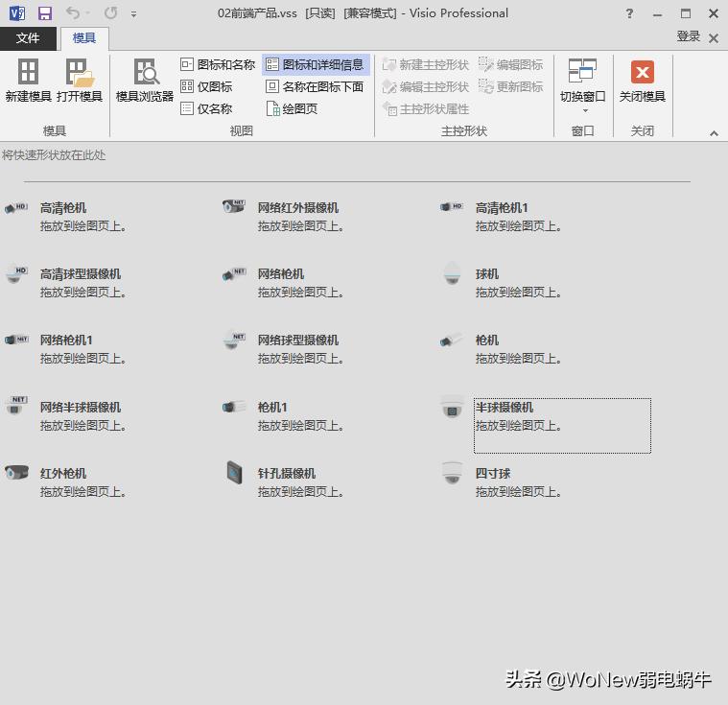Viewport: 728px width, 705px height.
Task: Open the 模具浏览器 stencil explorer
Action: click(145, 72)
